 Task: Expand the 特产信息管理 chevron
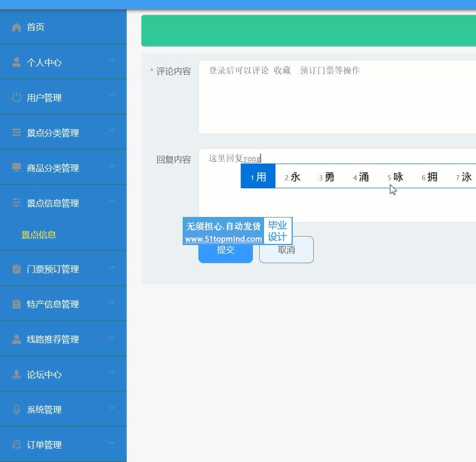point(112,303)
